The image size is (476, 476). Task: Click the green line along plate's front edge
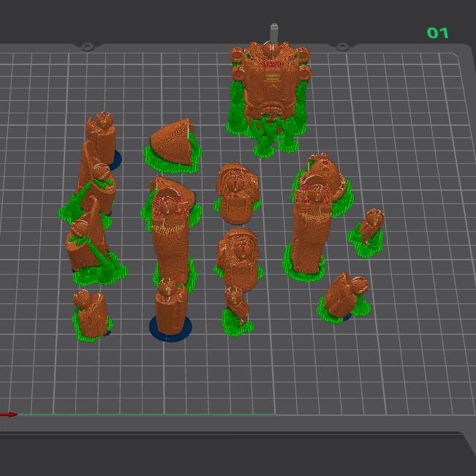pyautogui.click(x=146, y=415)
